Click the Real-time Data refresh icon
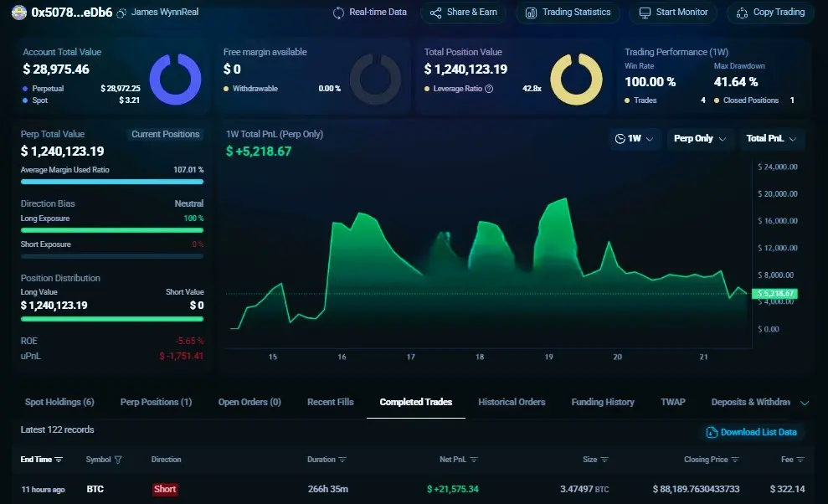 click(x=338, y=13)
